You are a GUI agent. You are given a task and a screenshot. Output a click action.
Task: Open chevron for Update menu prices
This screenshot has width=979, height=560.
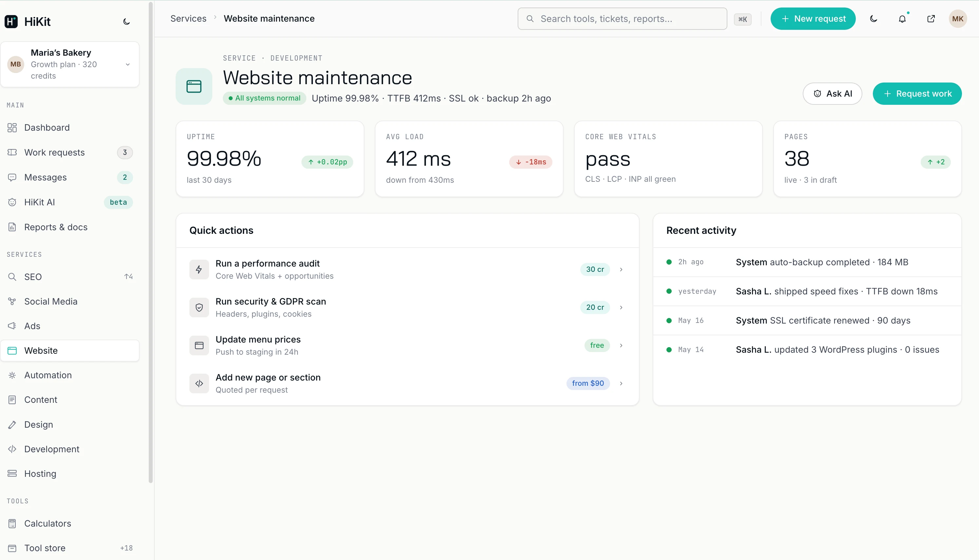pyautogui.click(x=621, y=345)
